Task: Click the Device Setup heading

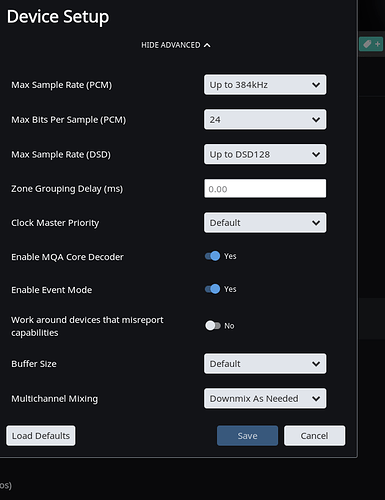Action: tap(58, 17)
